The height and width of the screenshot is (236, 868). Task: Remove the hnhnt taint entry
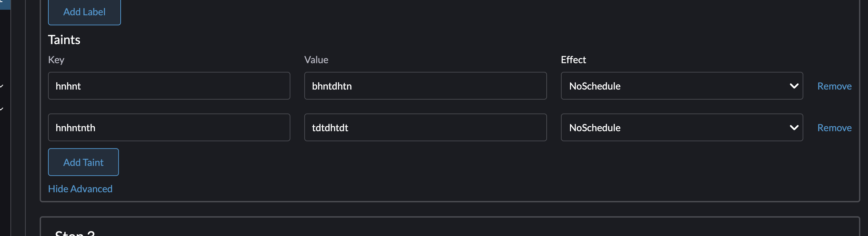pyautogui.click(x=834, y=86)
